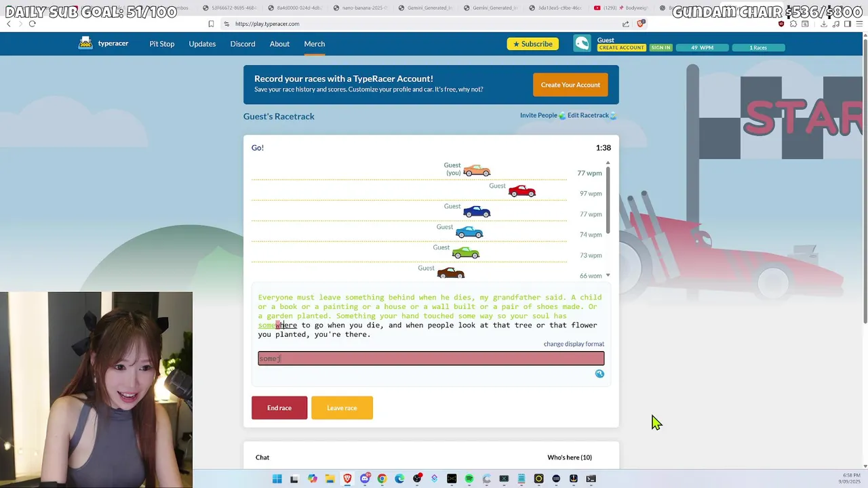868x488 pixels.
Task: Open Spotify from the taskbar
Action: 469,479
